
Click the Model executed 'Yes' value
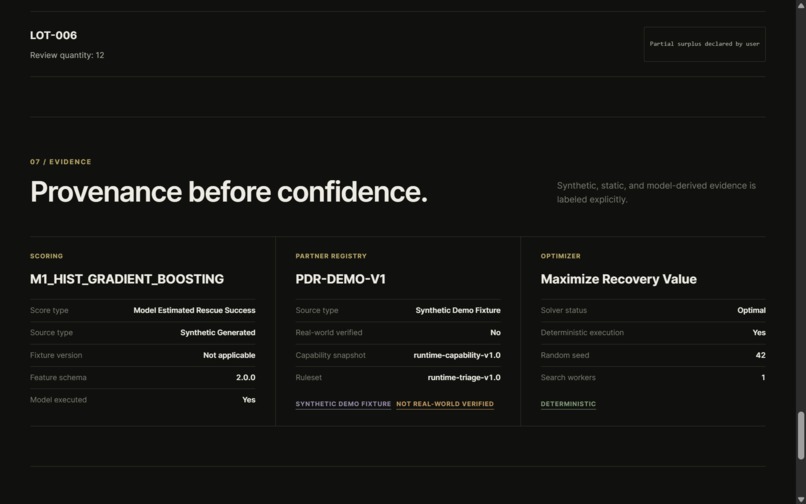coord(249,400)
